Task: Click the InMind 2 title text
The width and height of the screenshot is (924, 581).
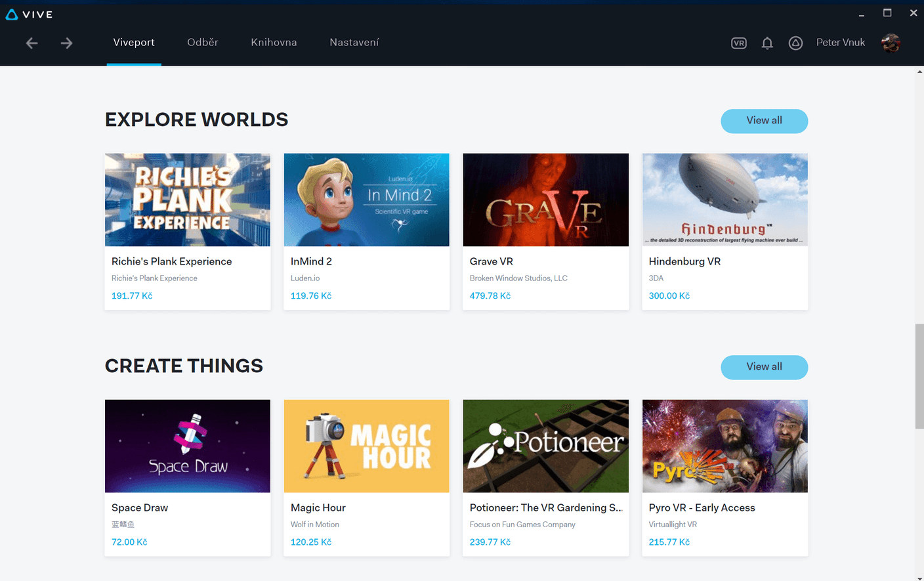Action: tap(311, 261)
